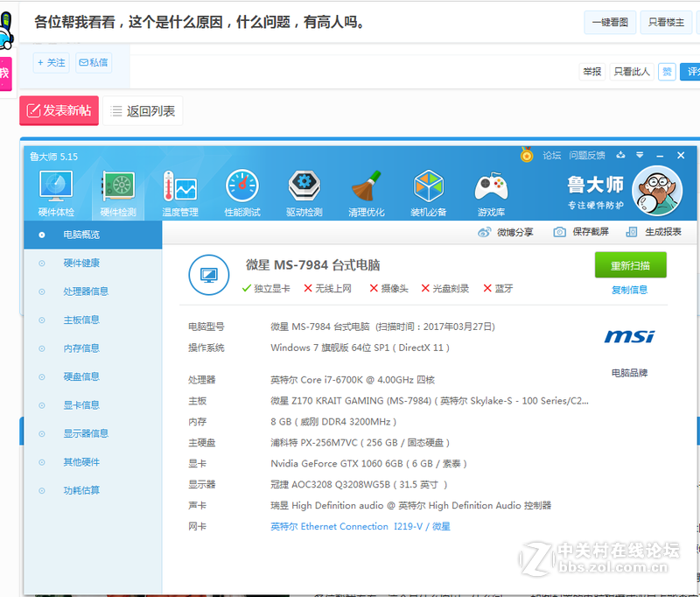This screenshot has width=700, height=597.
Task: Open the title bar dropdown menu arrow
Action: (640, 155)
